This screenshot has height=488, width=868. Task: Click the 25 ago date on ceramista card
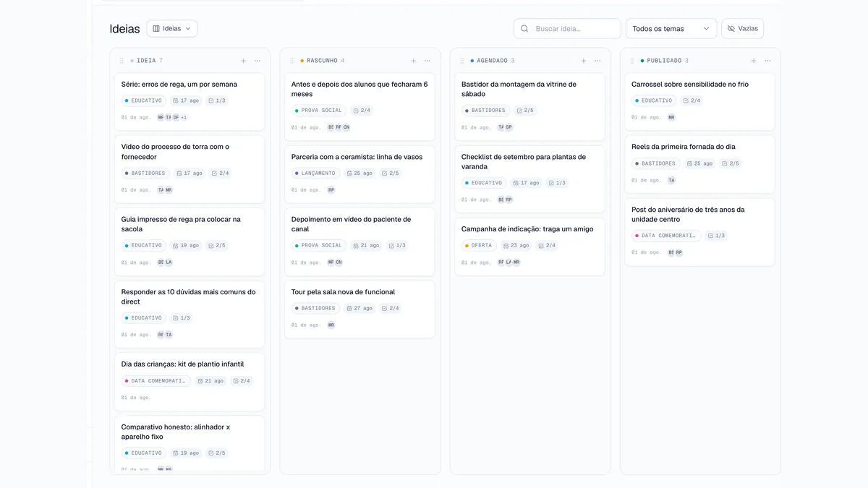(359, 174)
